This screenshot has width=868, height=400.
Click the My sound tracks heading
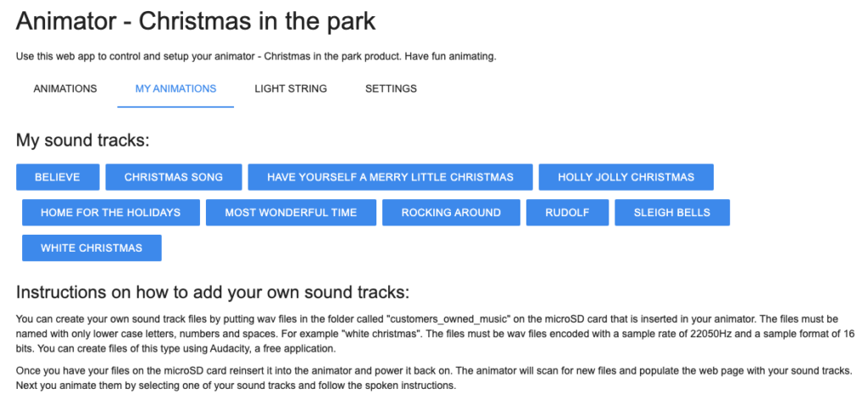[83, 141]
